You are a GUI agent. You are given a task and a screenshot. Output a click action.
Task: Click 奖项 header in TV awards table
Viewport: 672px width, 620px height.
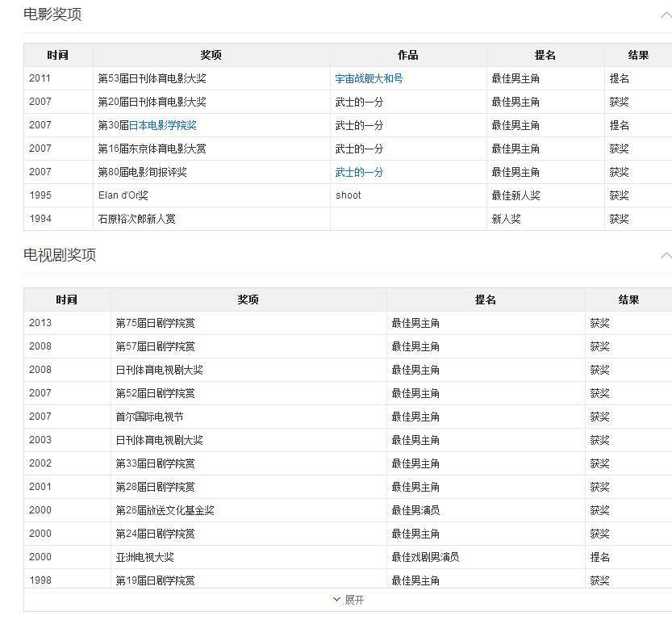pyautogui.click(x=248, y=300)
